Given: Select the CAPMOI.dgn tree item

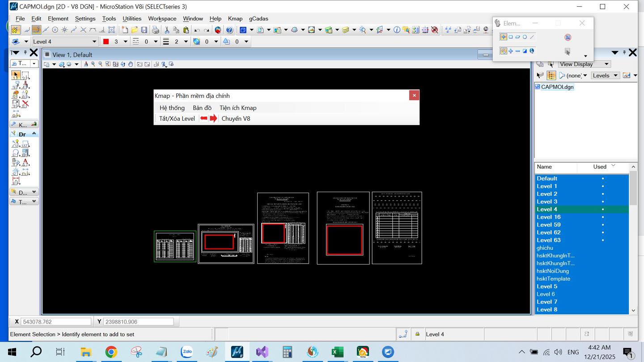Looking at the screenshot, I should [x=557, y=87].
